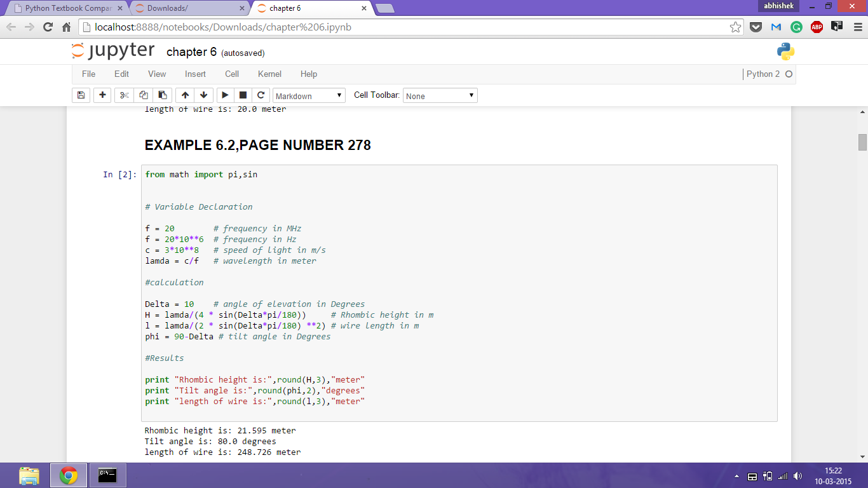The height and width of the screenshot is (488, 868).
Task: Move selected cell down arrow
Action: [203, 95]
